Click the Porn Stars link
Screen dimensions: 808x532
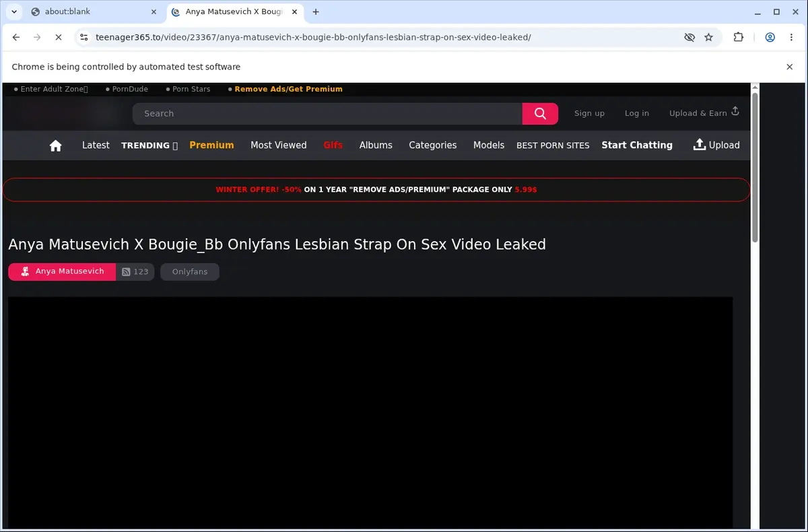[x=191, y=89]
